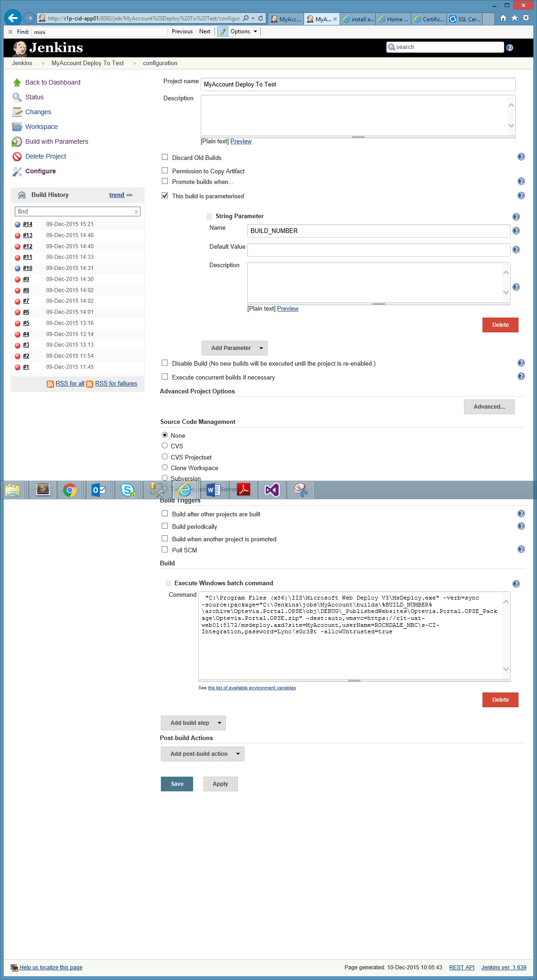Viewport: 537px width, 980px height.
Task: Open the Add build step dropdown
Action: coord(193,723)
